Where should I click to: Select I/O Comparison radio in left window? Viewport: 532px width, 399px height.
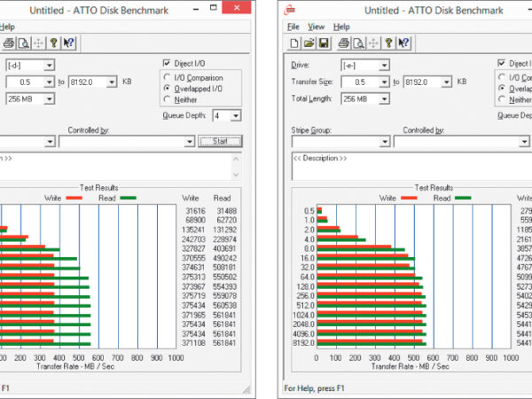pos(167,77)
